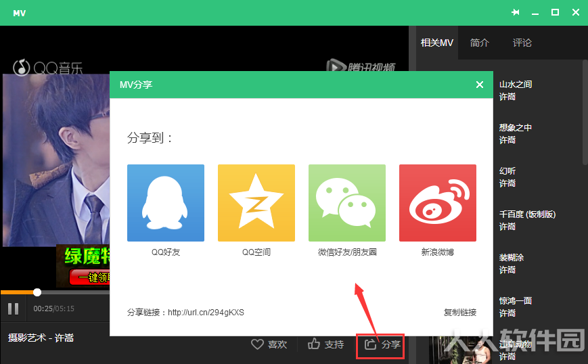Pin the MV window on top

[x=516, y=12]
